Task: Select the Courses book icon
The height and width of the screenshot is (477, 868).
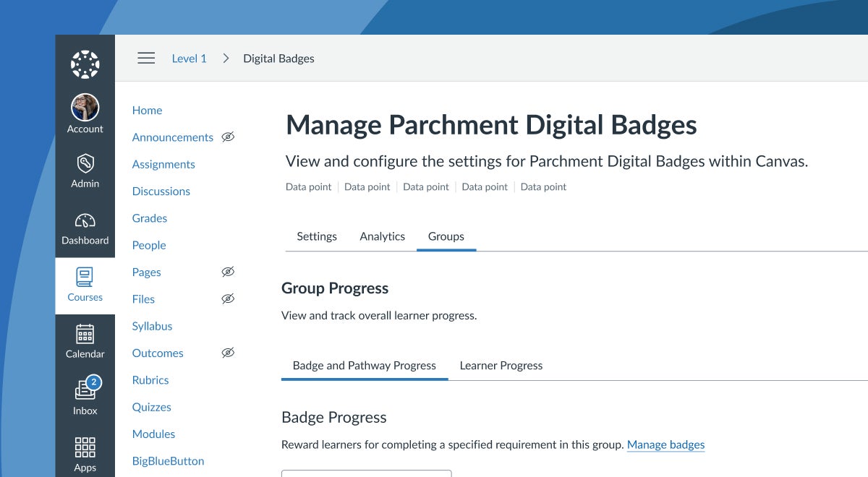Action: point(85,277)
